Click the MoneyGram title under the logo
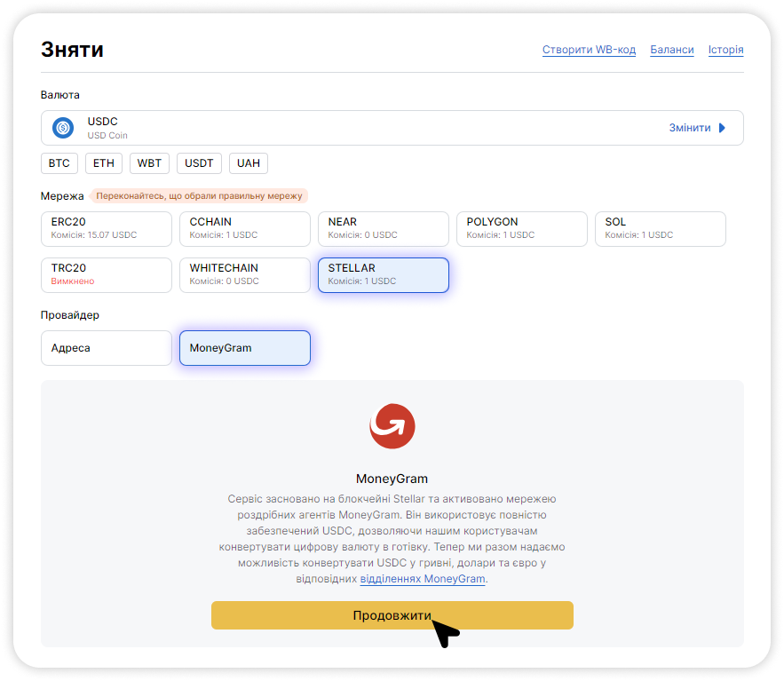 392,479
